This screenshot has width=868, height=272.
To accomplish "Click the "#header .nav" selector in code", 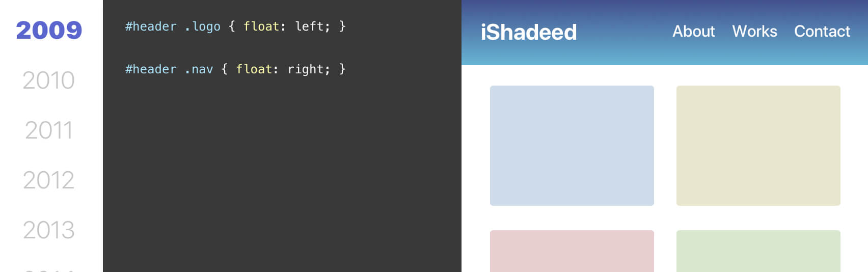I will (169, 69).
